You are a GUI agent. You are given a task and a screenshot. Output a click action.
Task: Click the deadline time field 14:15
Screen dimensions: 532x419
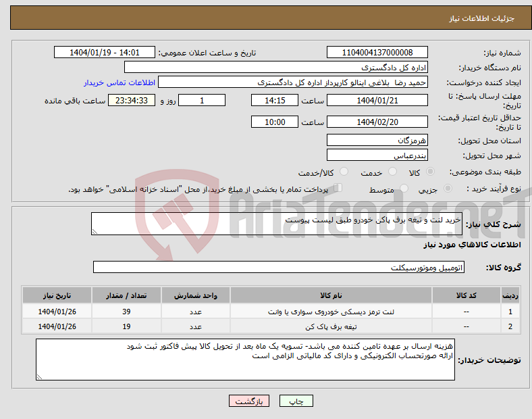pyautogui.click(x=275, y=100)
